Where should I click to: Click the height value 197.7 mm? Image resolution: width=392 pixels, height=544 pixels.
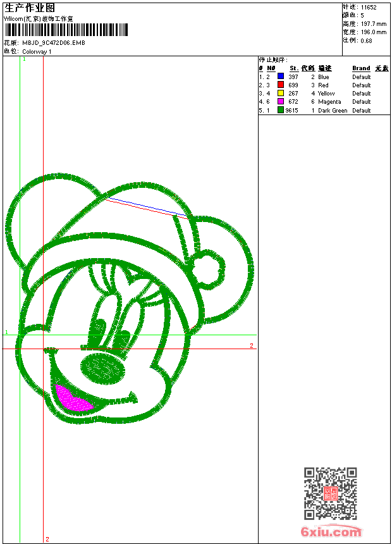coord(374,24)
